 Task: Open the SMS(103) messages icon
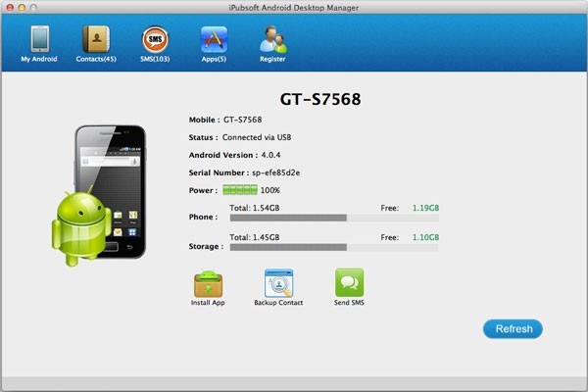(155, 39)
